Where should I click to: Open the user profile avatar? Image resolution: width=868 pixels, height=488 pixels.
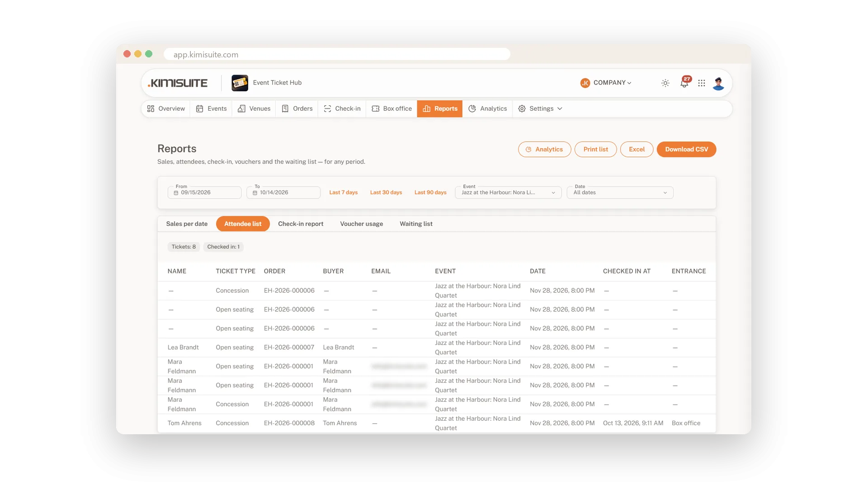[x=718, y=83]
